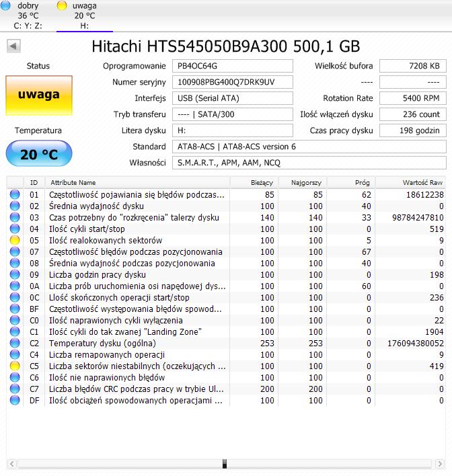
Task: Click the yellow warning icon for attribute C5
Action: [x=15, y=366]
